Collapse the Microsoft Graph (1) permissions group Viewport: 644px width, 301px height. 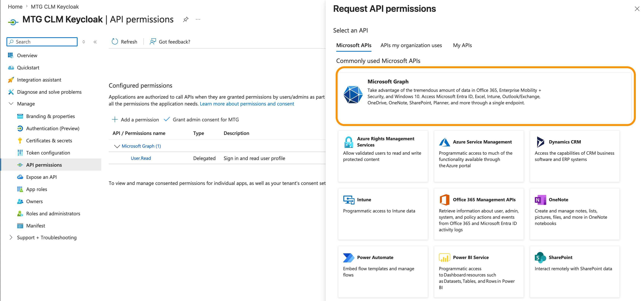117,146
